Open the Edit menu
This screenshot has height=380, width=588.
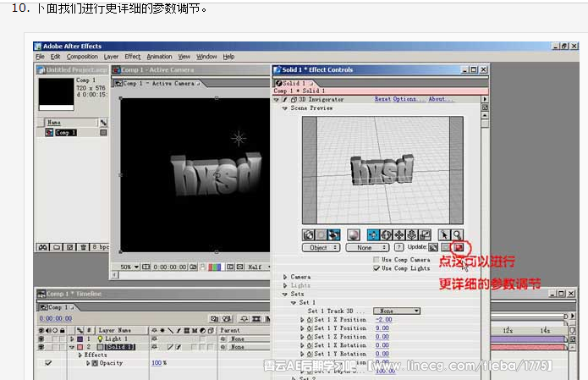55,57
